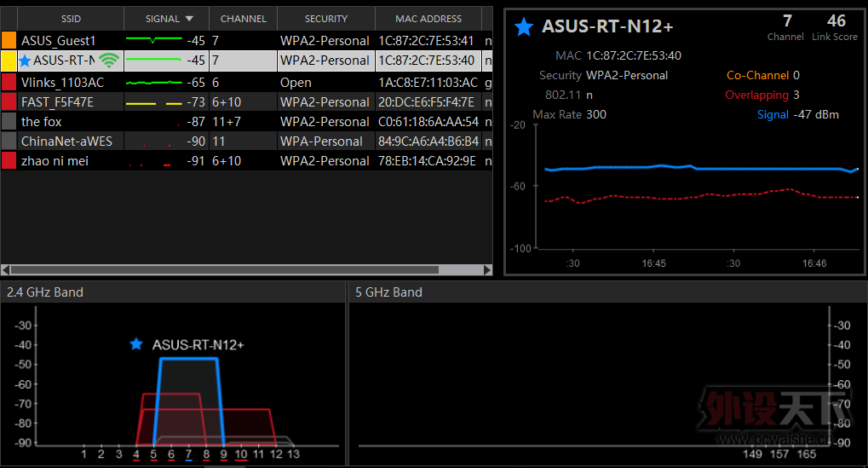Select the FAST_F5F47E network
The width and height of the screenshot is (868, 468).
point(246,102)
